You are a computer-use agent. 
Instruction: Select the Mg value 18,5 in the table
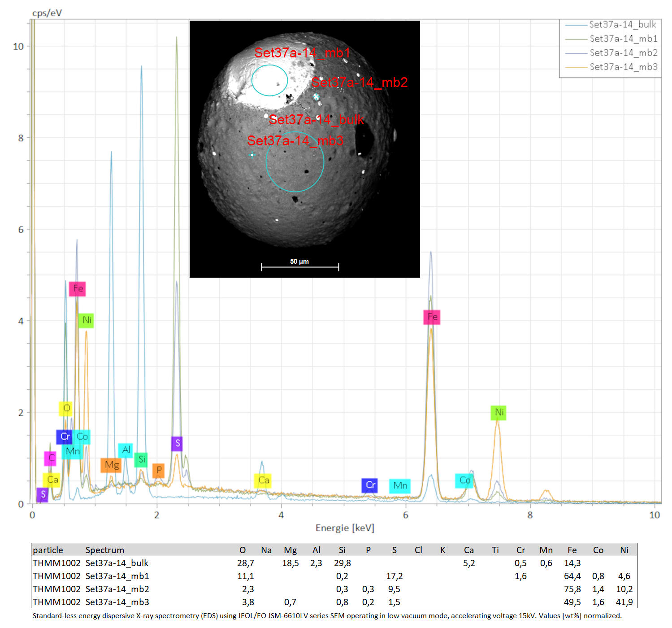point(290,563)
